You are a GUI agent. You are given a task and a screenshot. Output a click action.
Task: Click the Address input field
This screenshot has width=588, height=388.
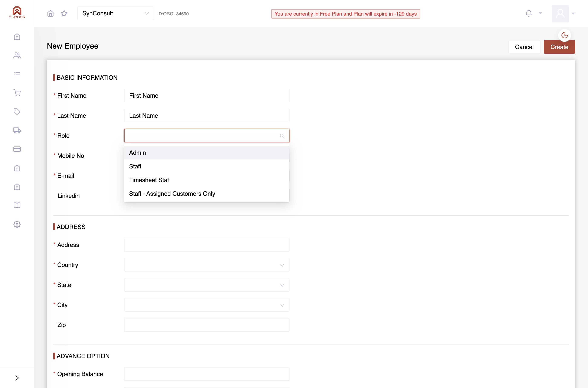click(207, 245)
